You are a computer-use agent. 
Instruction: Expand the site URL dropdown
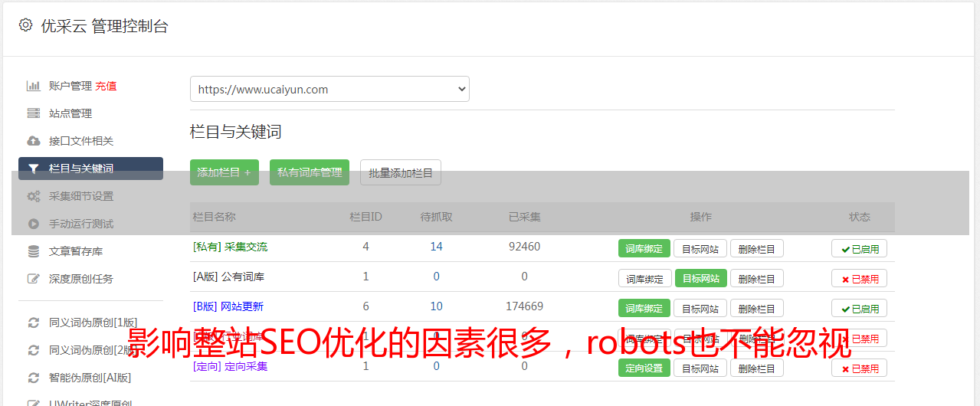click(x=329, y=89)
